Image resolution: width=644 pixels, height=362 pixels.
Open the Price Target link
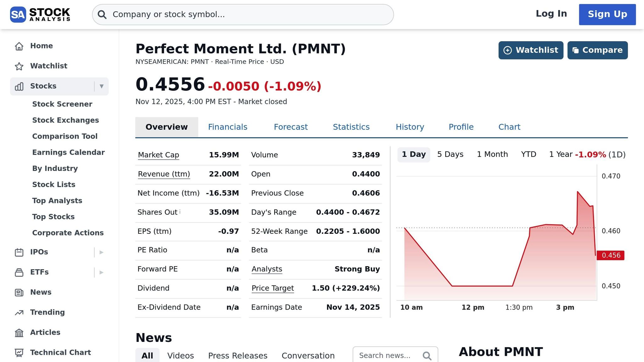coord(272,288)
